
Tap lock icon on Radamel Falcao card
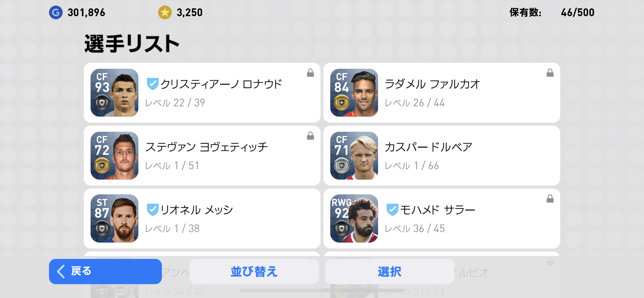pyautogui.click(x=550, y=73)
